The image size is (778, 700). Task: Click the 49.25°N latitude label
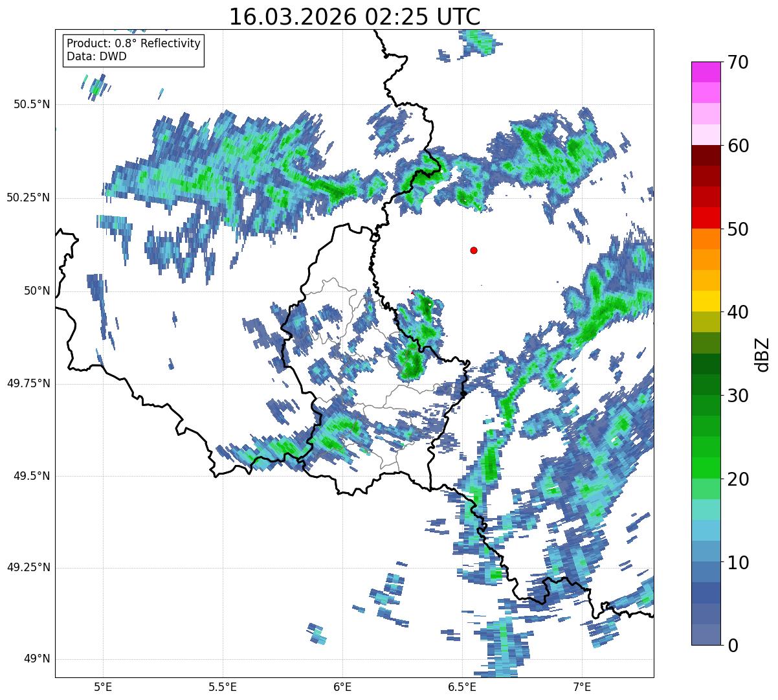[x=28, y=567]
